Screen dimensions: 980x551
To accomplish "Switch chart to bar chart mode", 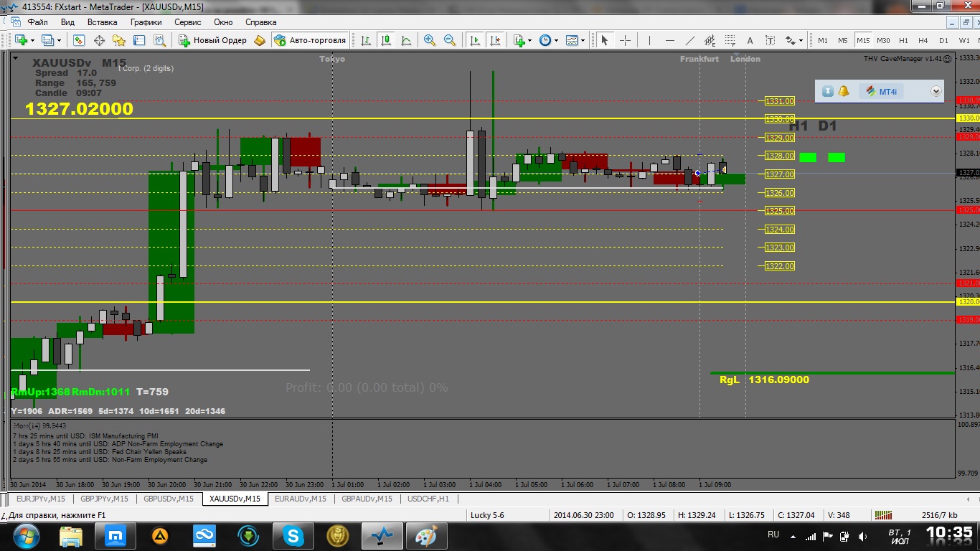I will click(366, 40).
